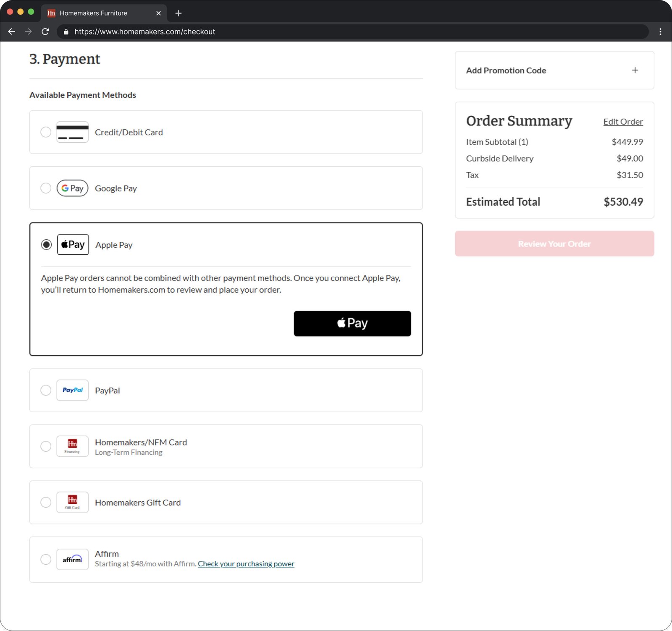Expand the Add Promotion Code section

[x=635, y=71]
